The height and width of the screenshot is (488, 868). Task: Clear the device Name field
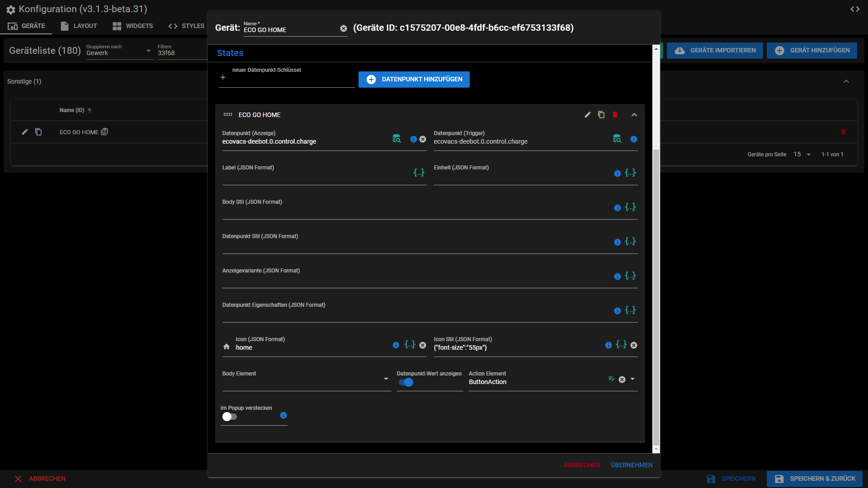pyautogui.click(x=344, y=28)
